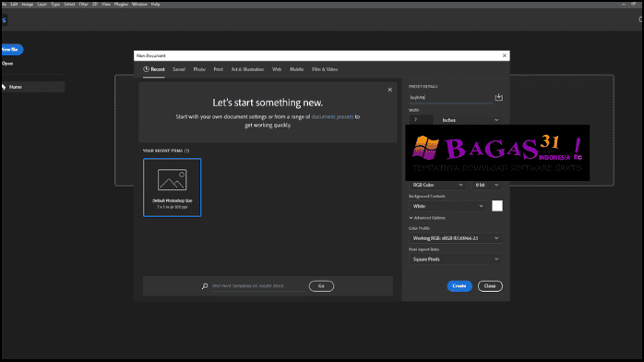Screen dimensions: 644x362
Task: Select the Default Photoshop Size thumbnail
Action: [173, 187]
